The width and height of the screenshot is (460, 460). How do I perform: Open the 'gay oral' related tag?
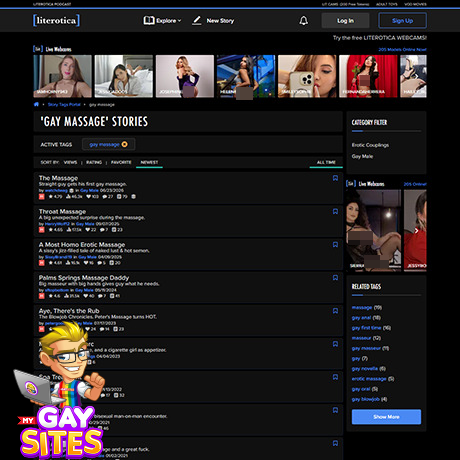361,389
